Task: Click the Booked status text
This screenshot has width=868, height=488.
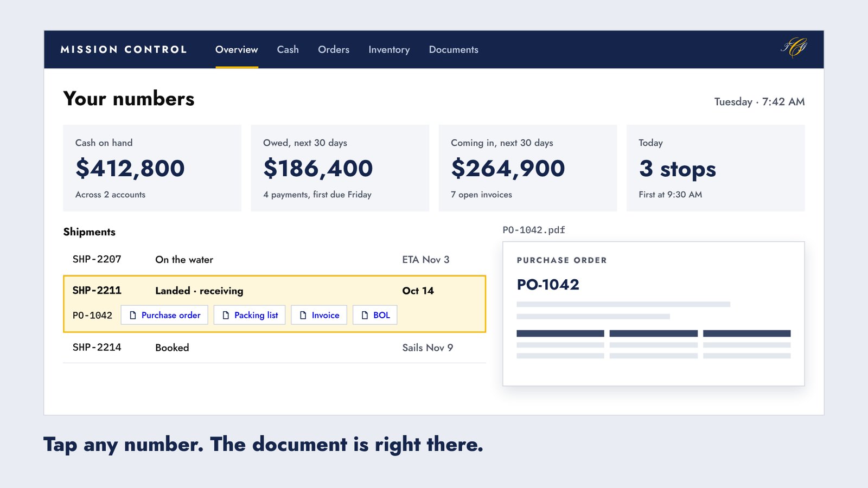Action: pos(172,348)
